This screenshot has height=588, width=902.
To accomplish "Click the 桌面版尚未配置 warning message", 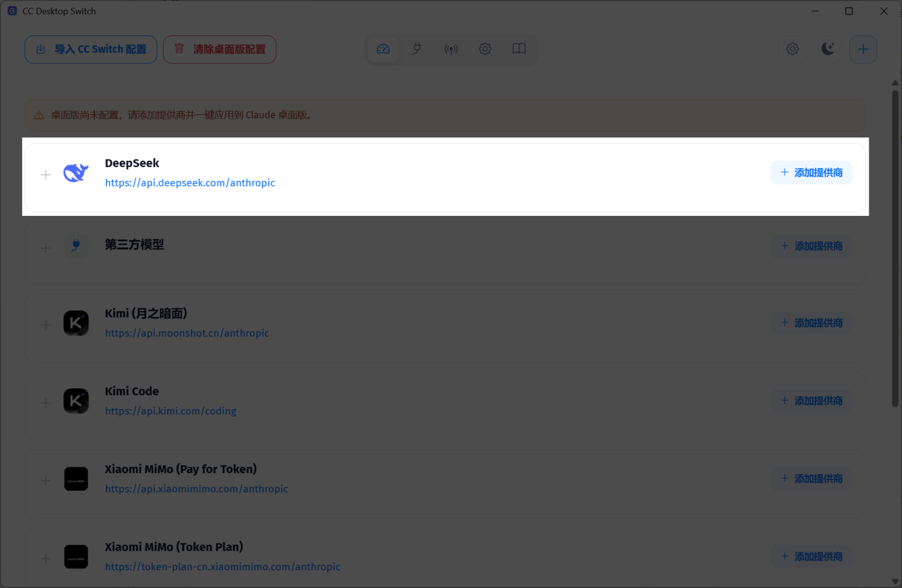I will point(183,115).
